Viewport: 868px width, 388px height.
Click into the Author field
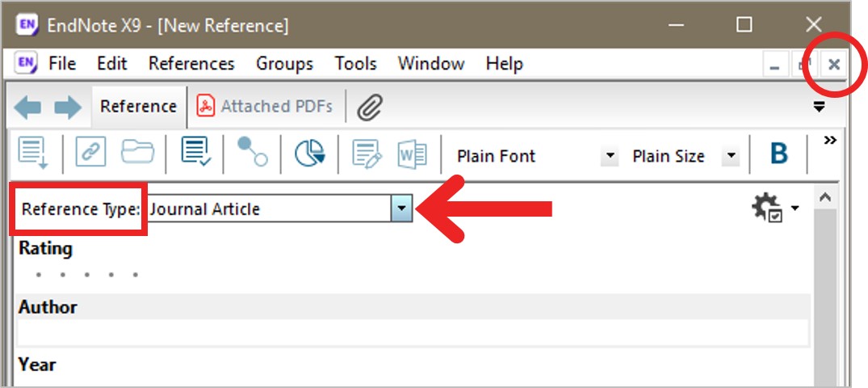(413, 332)
